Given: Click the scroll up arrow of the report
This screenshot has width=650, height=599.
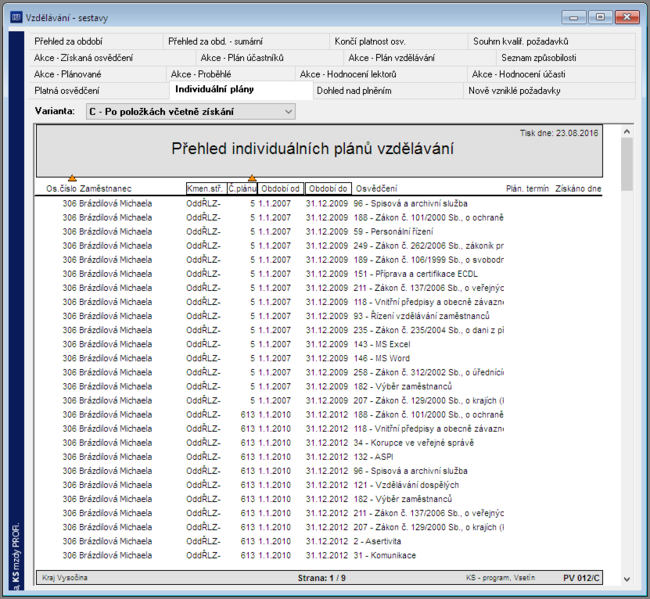Looking at the screenshot, I should (626, 132).
